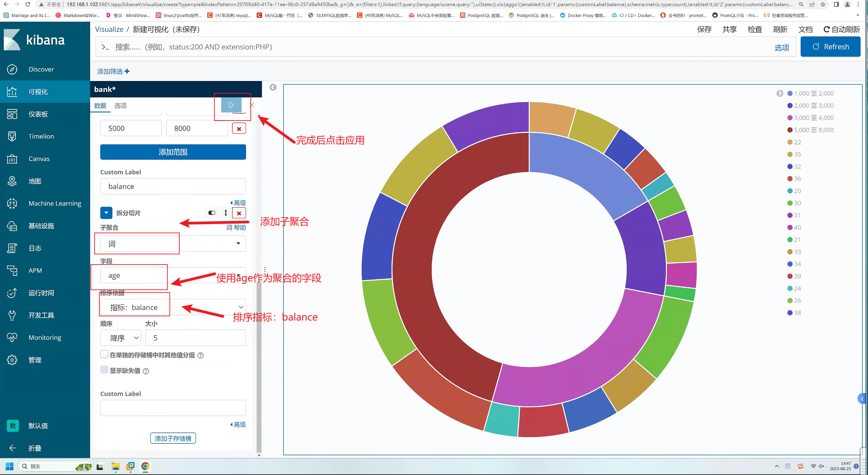The height and width of the screenshot is (475, 868).
Task: Click the balance Custom Label field
Action: coord(173,186)
